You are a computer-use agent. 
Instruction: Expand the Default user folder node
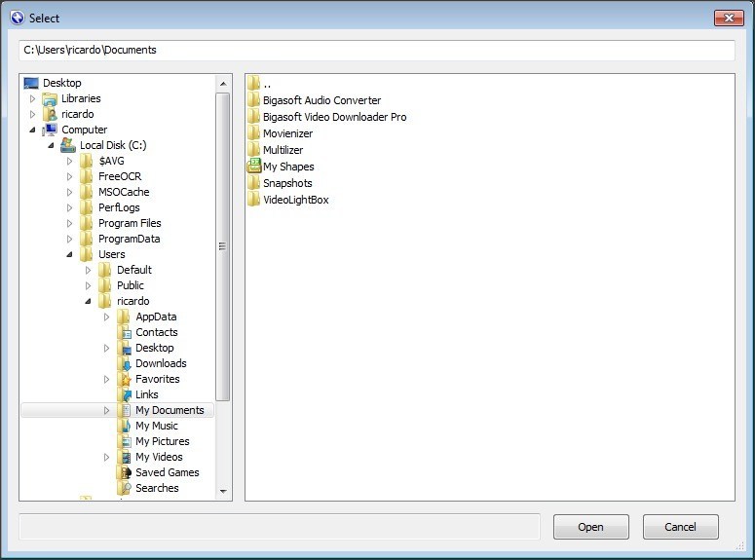[88, 270]
